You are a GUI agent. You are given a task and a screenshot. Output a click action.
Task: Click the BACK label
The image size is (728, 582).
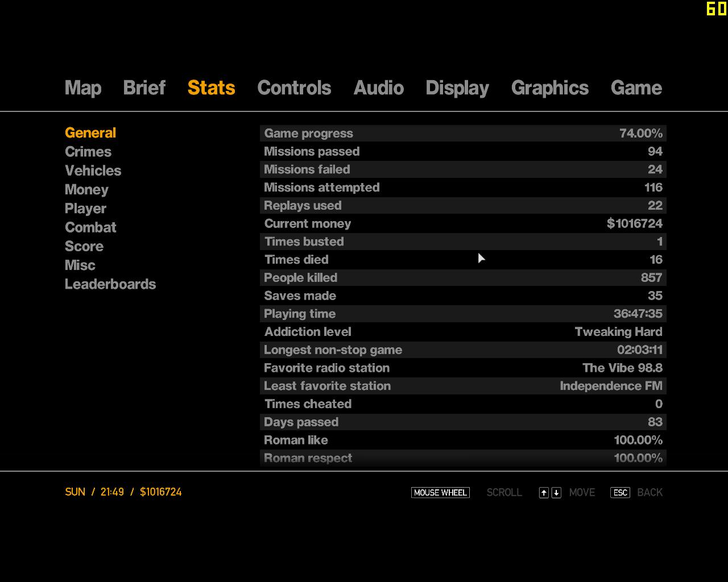pyautogui.click(x=650, y=493)
